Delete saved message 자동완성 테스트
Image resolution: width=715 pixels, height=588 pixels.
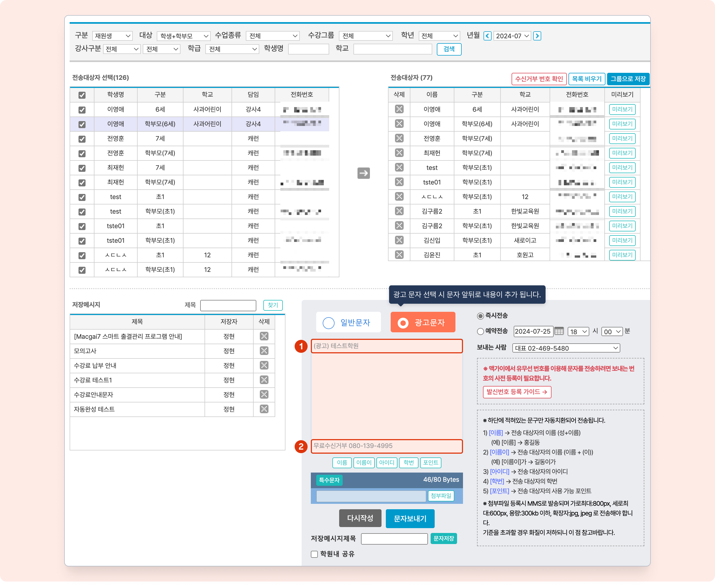[x=264, y=409]
